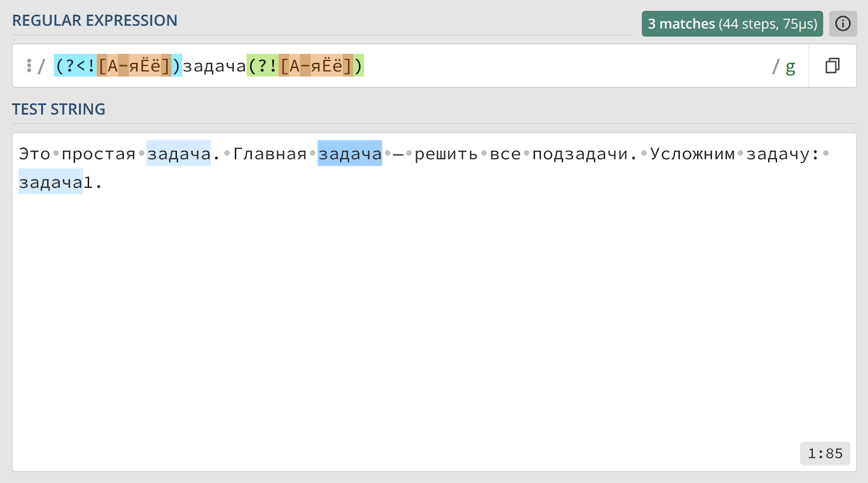
Task: Click the cursor position indicator '1:85'
Action: click(x=825, y=453)
